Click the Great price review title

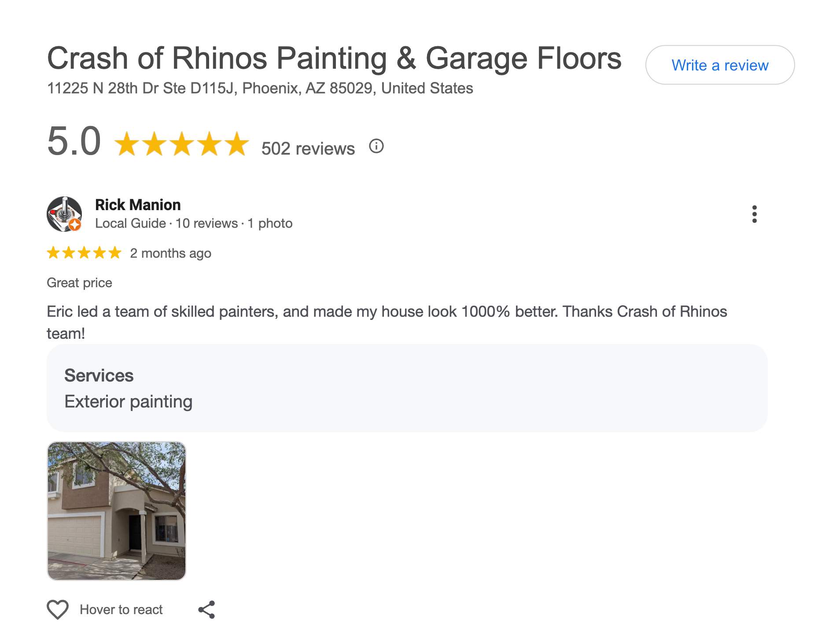79,282
